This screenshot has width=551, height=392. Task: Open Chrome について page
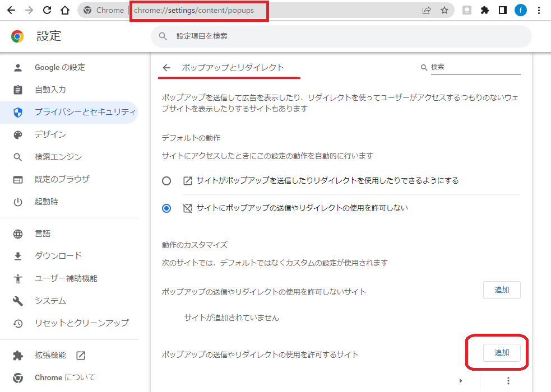(65, 378)
